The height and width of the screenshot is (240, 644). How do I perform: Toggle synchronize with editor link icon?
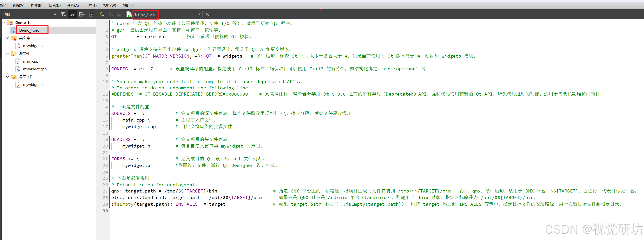point(72,15)
